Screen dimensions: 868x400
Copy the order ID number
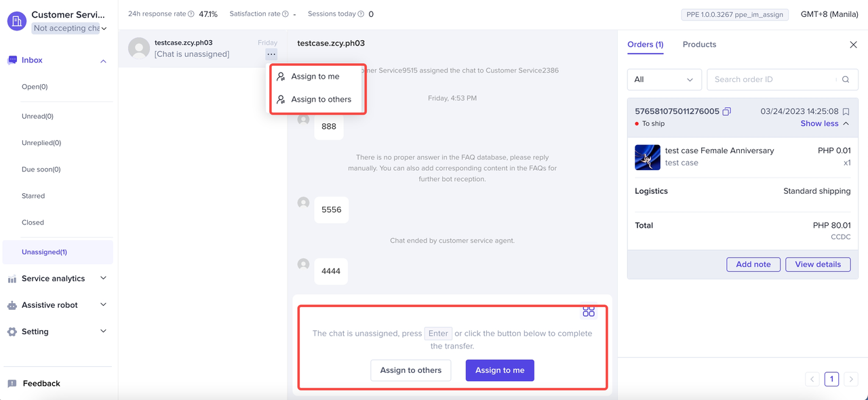[726, 111]
